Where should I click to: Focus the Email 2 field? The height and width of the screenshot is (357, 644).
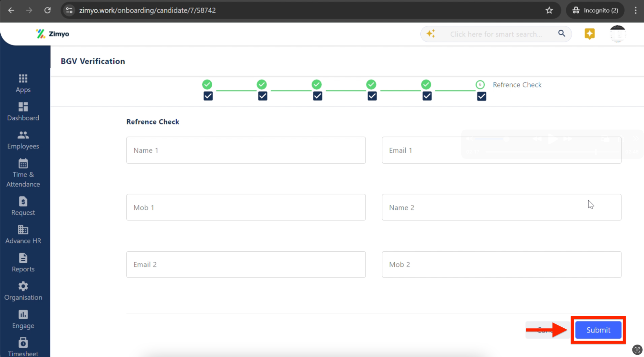(246, 265)
